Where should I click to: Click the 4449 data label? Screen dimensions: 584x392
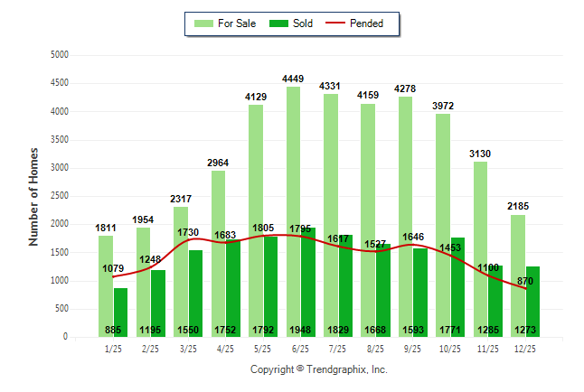click(293, 79)
